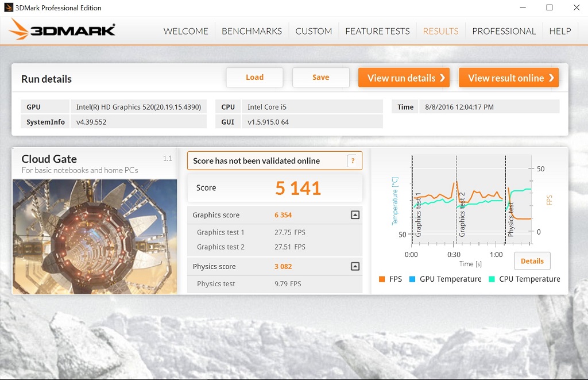The image size is (588, 380).
Task: Click the 3DMark title bar app icon
Action: [8, 7]
